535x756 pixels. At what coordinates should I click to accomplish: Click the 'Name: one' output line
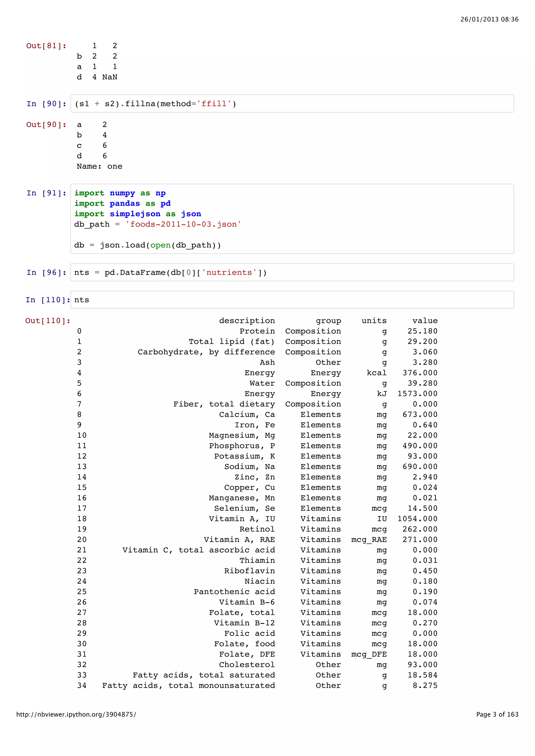[100, 166]
